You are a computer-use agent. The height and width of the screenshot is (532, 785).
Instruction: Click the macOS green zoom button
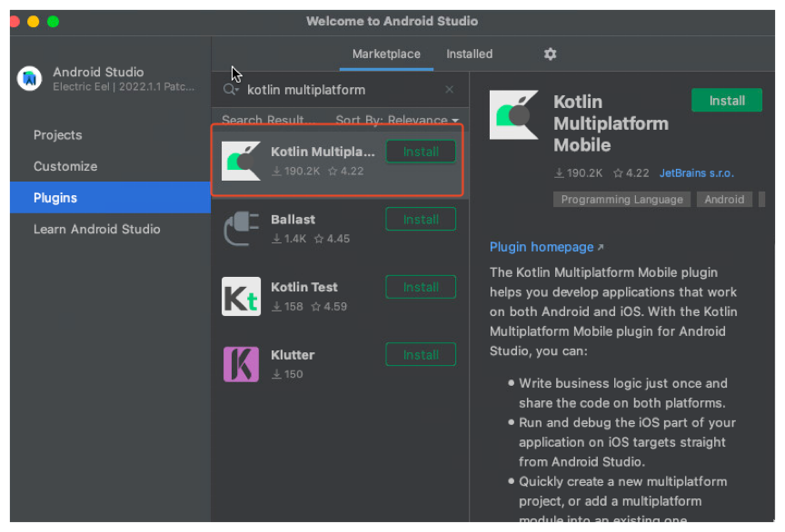click(x=53, y=22)
